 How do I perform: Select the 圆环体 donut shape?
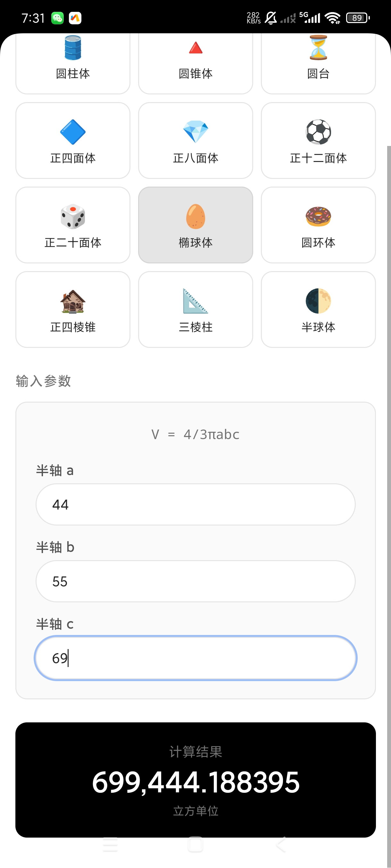click(318, 225)
